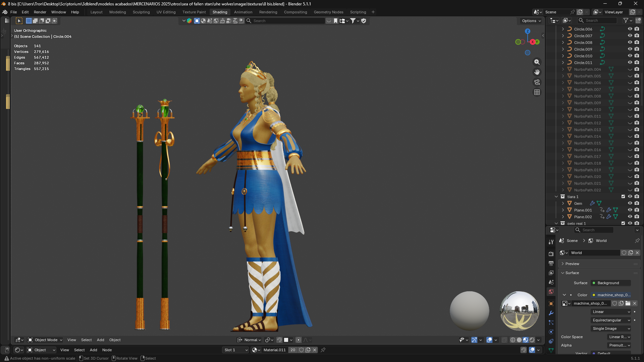Select rendered viewport shading

click(x=532, y=340)
